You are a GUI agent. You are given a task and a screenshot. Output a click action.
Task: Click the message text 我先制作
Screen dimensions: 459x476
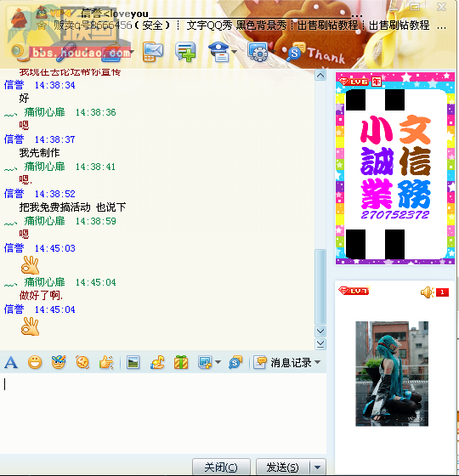tap(39, 153)
